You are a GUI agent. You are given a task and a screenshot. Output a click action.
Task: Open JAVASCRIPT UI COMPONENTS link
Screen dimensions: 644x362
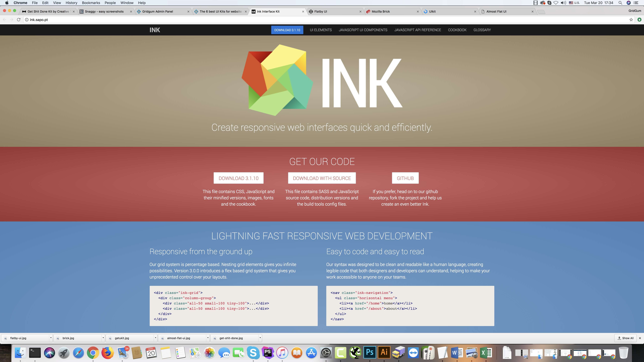(363, 30)
